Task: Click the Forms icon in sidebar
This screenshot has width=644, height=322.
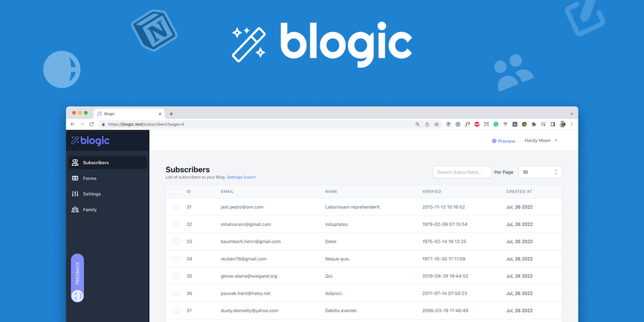Action: tap(75, 178)
